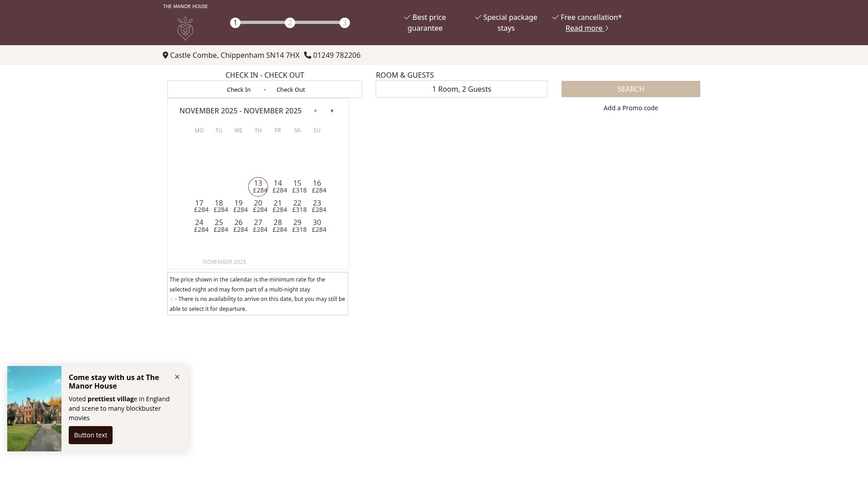Select Saturday November 22 at £318
Image resolution: width=868 pixels, height=488 pixels.
297,206
